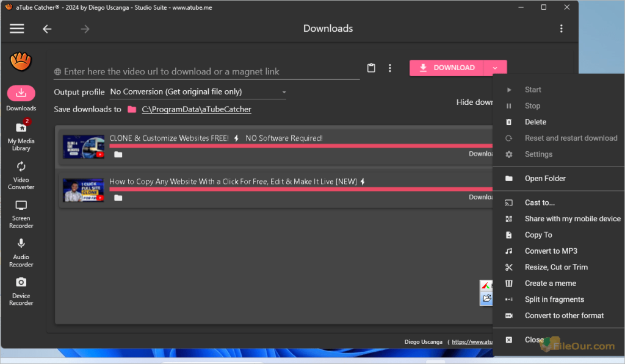Open the hamburger menu

point(16,28)
